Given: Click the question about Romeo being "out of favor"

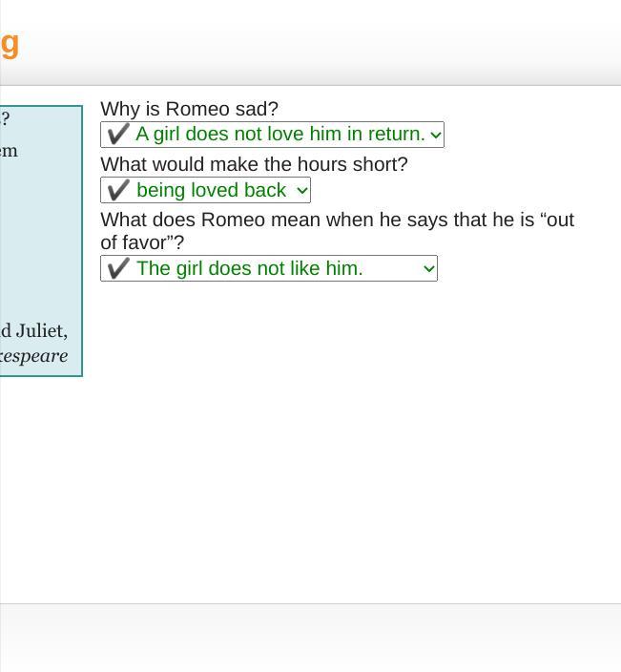Looking at the screenshot, I should point(337,231).
